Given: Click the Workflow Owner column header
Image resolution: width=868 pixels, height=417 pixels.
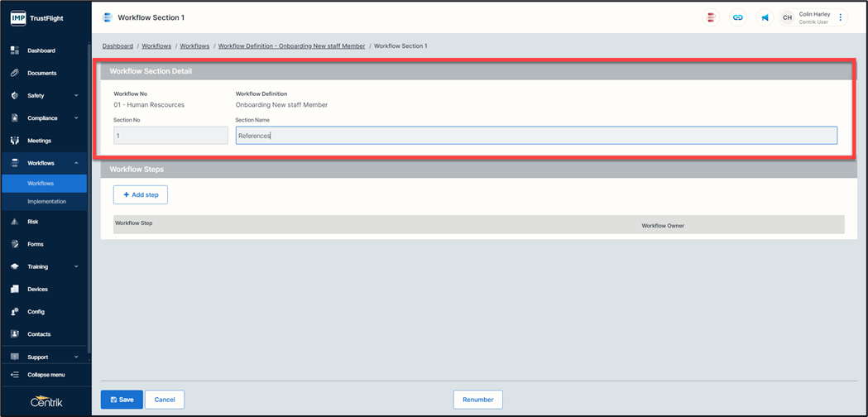Looking at the screenshot, I should (663, 226).
